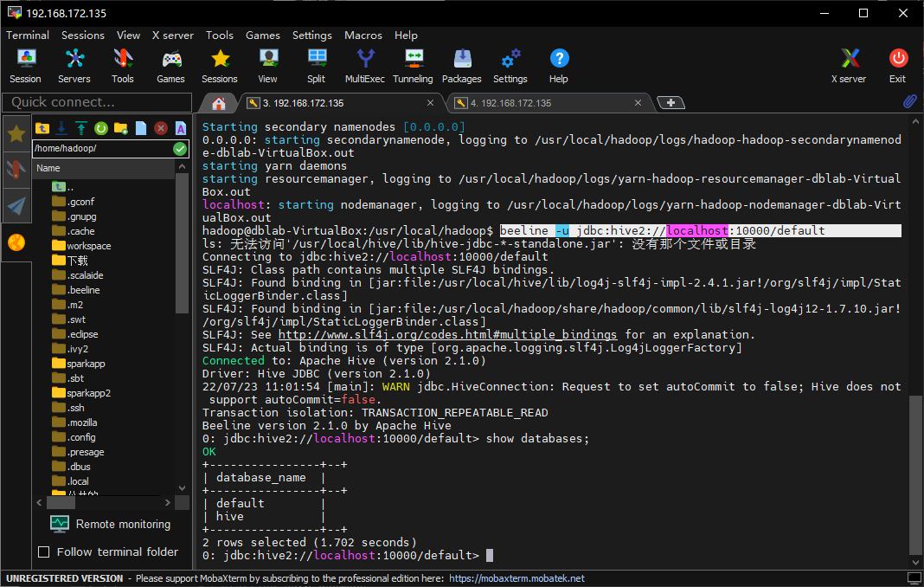Click the Quick connect field
Viewport: 924px width, 587px height.
click(x=97, y=102)
